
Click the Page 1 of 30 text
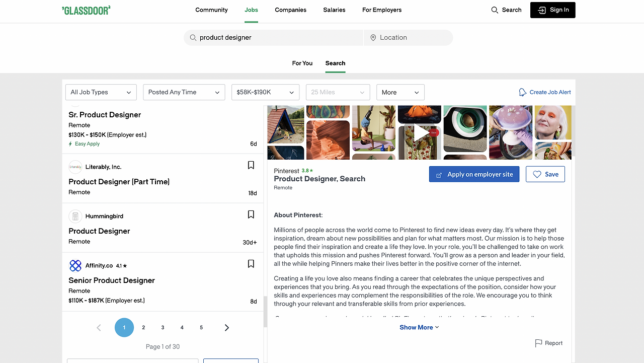click(x=163, y=347)
